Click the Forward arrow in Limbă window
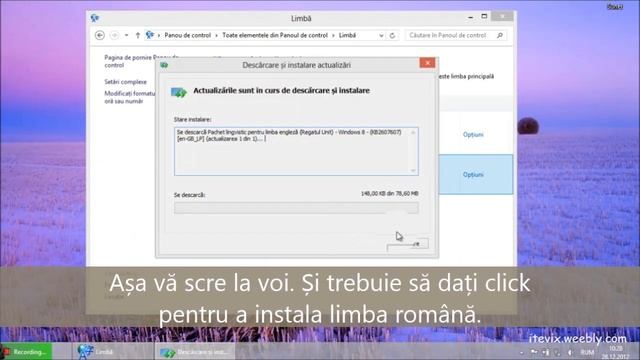 (x=115, y=36)
